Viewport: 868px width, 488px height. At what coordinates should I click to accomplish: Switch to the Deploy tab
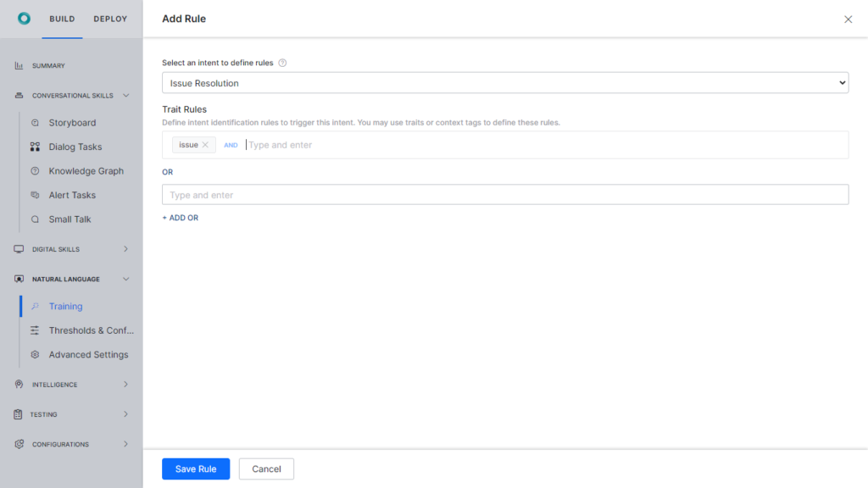[110, 19]
